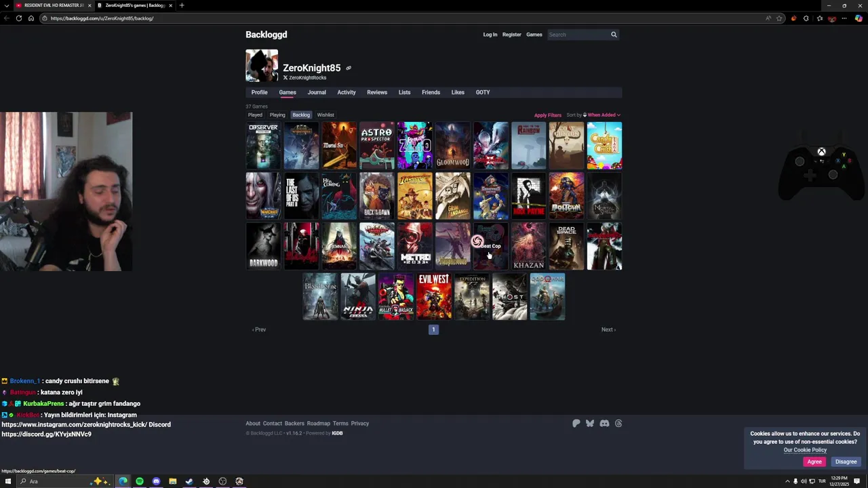This screenshot has height=488, width=868.
Task: Select the Played filter
Action: (x=255, y=115)
